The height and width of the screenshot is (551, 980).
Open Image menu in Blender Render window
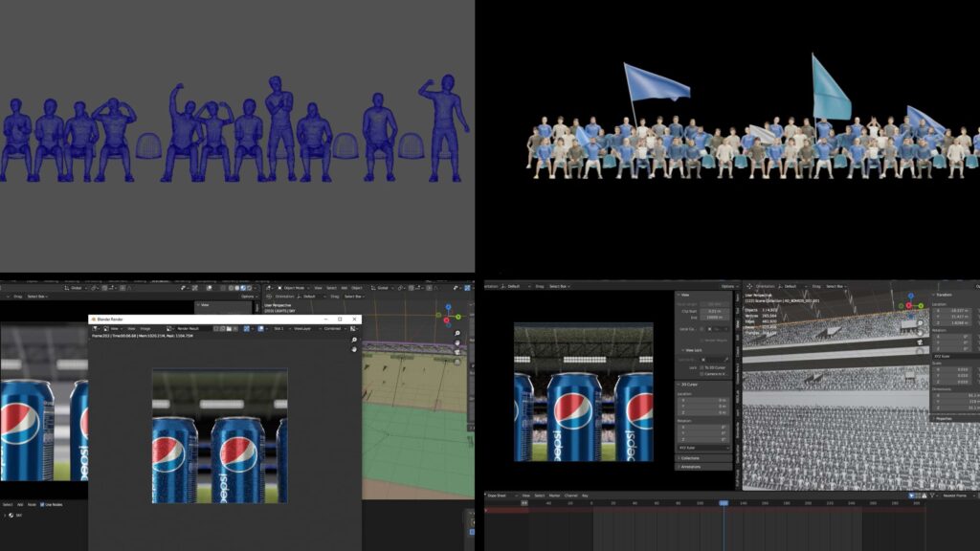coord(145,328)
